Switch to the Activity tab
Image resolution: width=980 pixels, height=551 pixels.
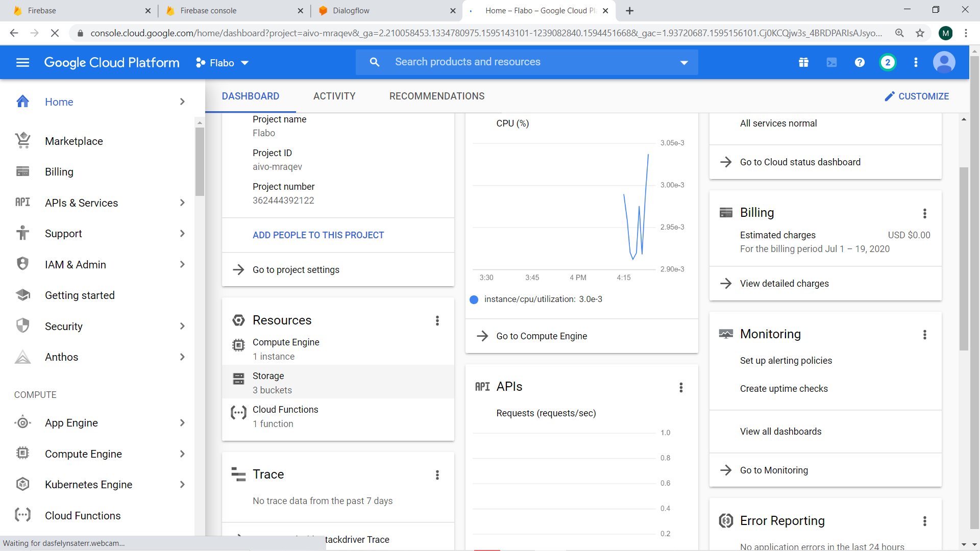[334, 96]
